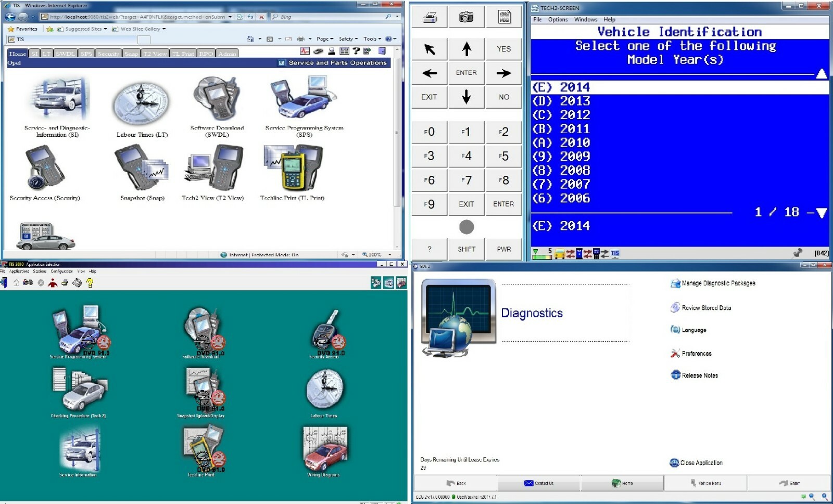Viewport: 833px width, 504px height.
Task: Expand the Safety dropdown menu
Action: (348, 39)
